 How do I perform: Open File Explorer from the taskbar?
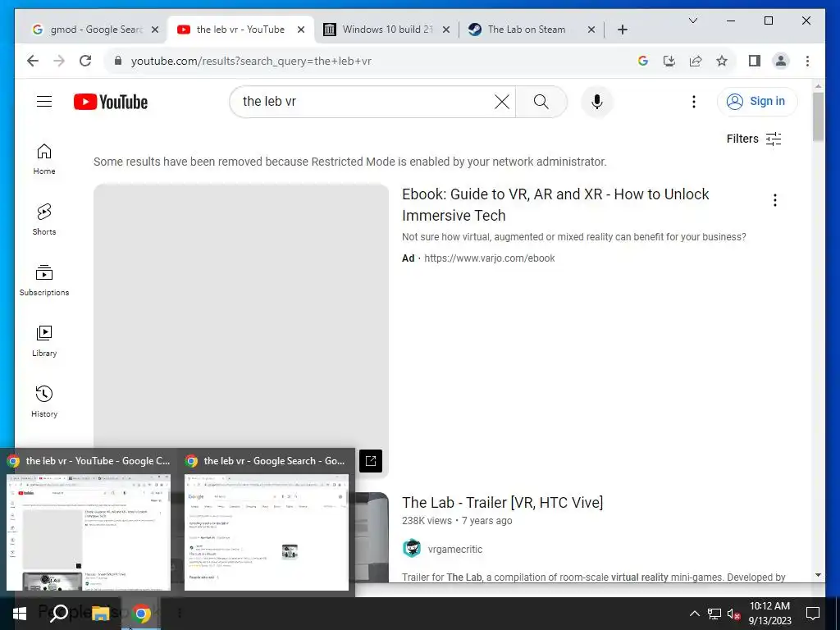point(99,614)
